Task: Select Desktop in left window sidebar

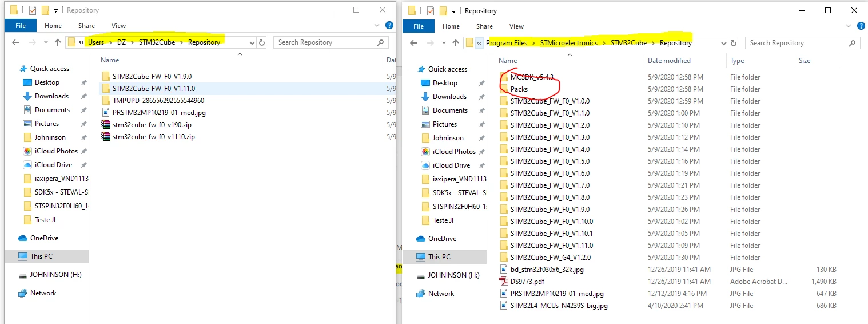Action: [47, 82]
